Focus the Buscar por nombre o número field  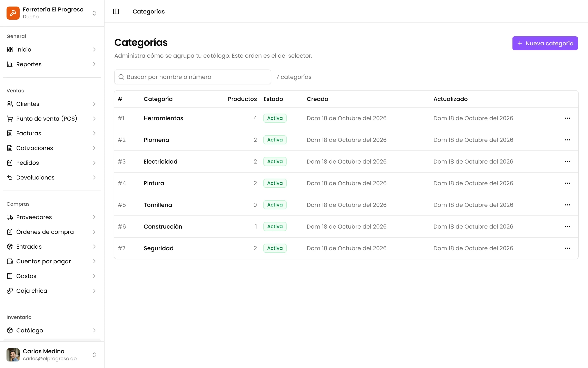click(x=193, y=77)
